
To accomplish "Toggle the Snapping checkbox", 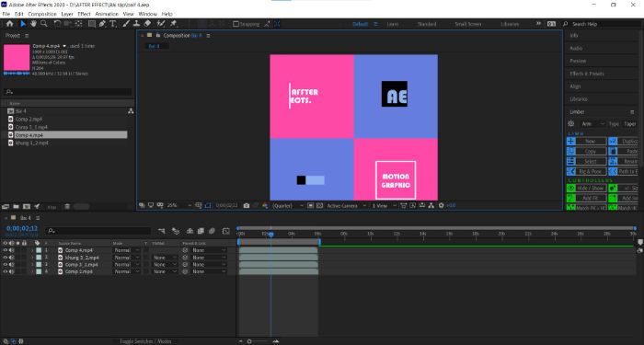I will pyautogui.click(x=236, y=24).
